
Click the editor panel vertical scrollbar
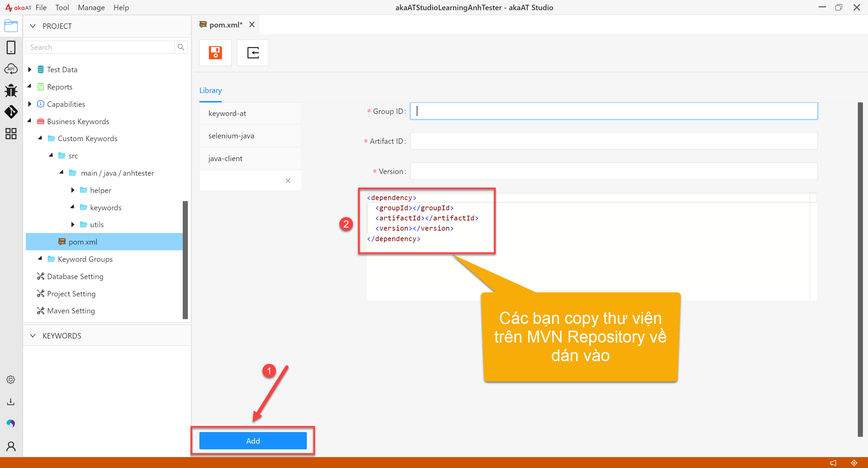point(860,270)
